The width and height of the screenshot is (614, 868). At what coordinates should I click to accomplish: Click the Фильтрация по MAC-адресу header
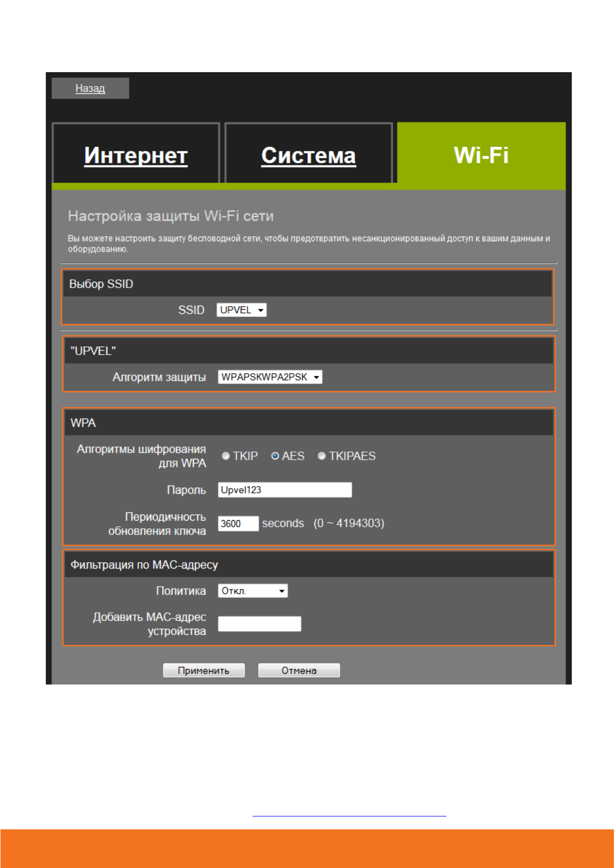coord(144,565)
